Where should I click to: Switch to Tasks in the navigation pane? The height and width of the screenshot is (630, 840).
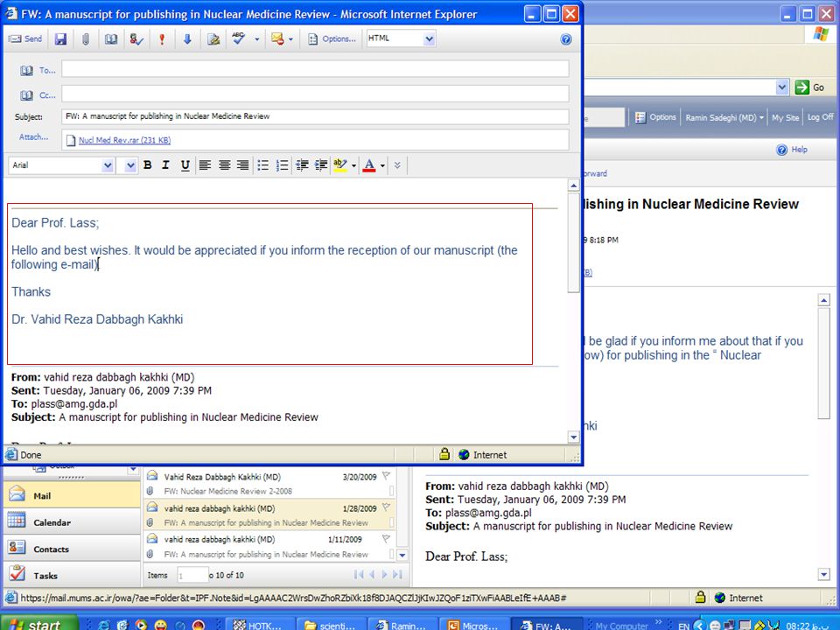click(x=72, y=575)
